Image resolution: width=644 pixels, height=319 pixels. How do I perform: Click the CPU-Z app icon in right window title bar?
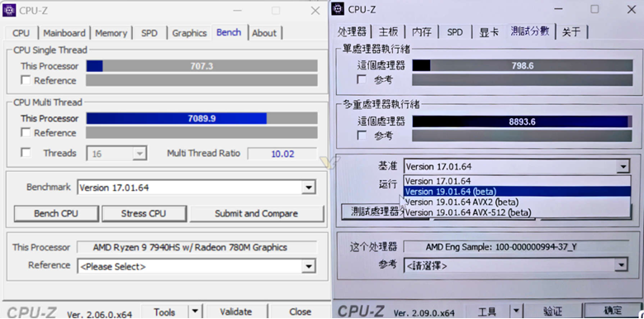pyautogui.click(x=338, y=8)
